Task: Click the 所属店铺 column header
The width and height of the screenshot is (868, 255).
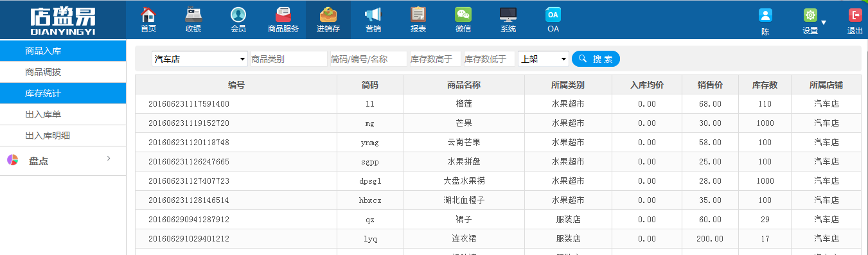Action: click(x=826, y=85)
